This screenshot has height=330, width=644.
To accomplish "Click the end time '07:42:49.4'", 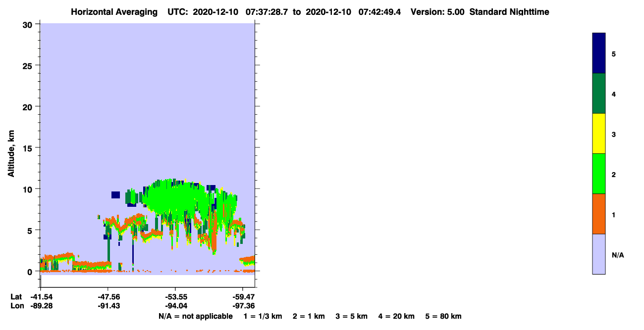I will (x=381, y=12).
